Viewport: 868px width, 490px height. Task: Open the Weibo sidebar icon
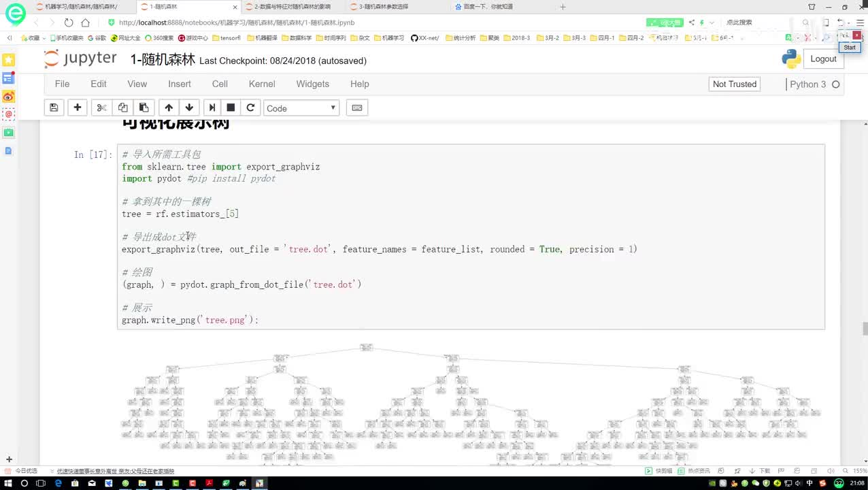(8, 96)
